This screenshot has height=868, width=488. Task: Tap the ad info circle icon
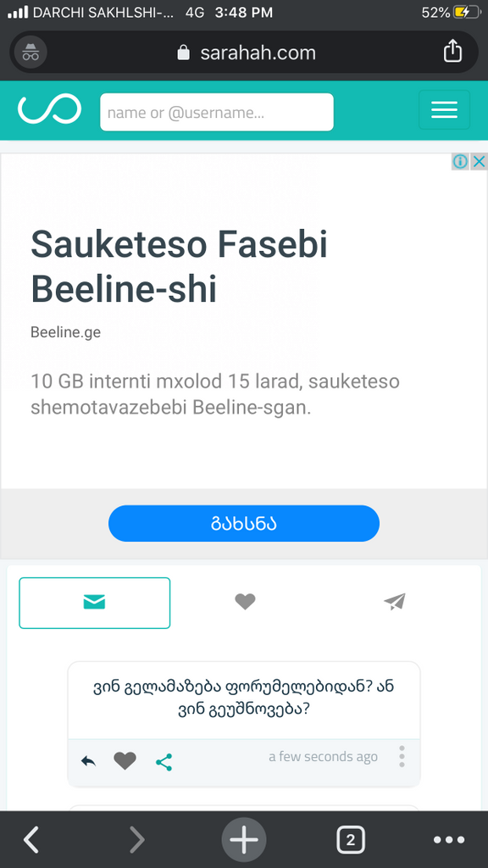(460, 161)
